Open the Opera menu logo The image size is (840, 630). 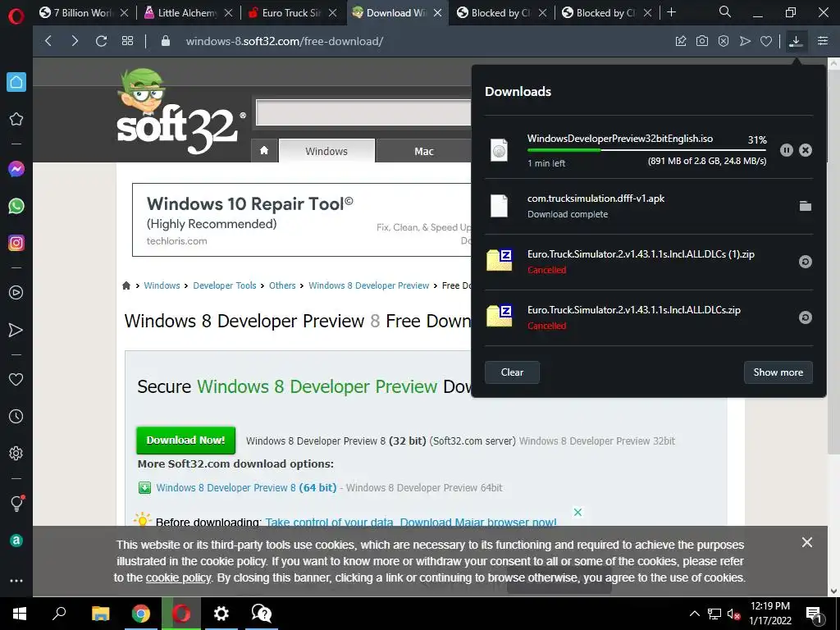point(16,16)
